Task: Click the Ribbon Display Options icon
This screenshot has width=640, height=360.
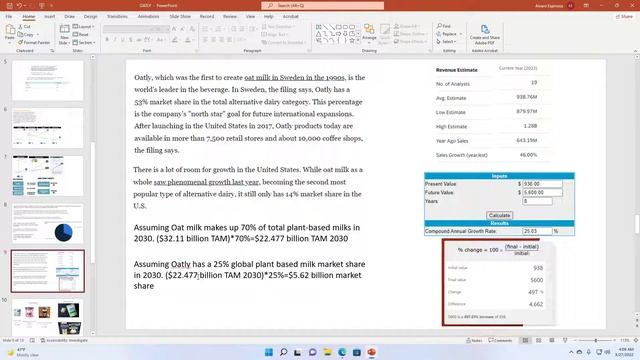Action: point(586,6)
